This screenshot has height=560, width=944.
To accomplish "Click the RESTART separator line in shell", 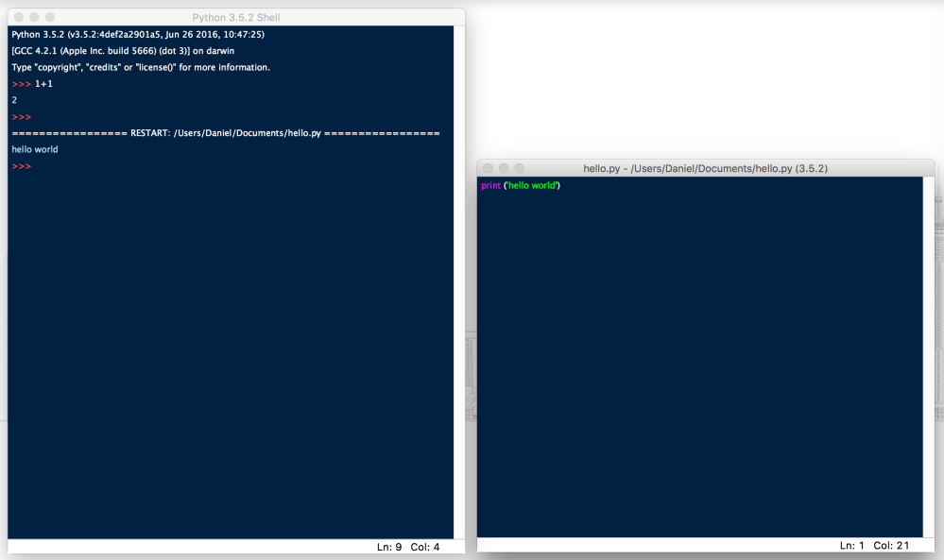I will click(226, 133).
